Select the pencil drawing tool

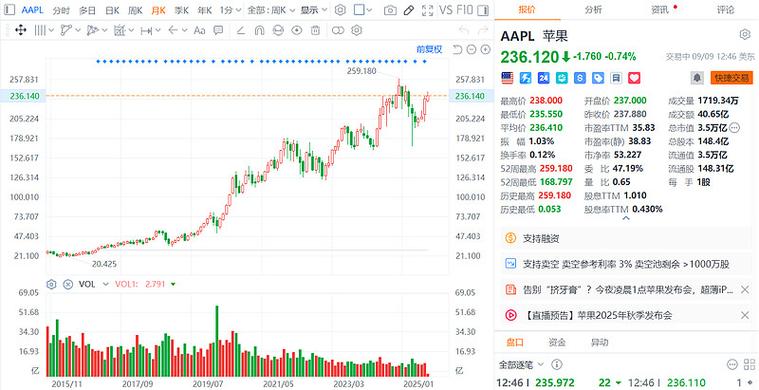pos(409,10)
